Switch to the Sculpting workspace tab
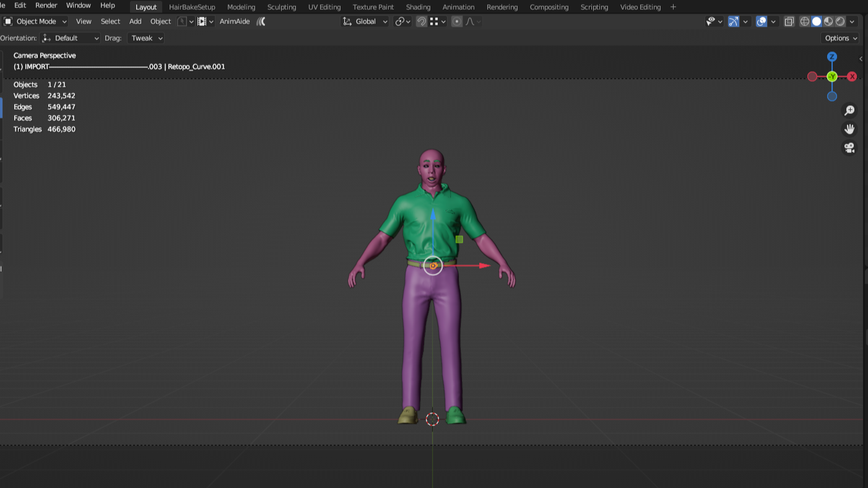The width and height of the screenshot is (868, 488). click(282, 7)
